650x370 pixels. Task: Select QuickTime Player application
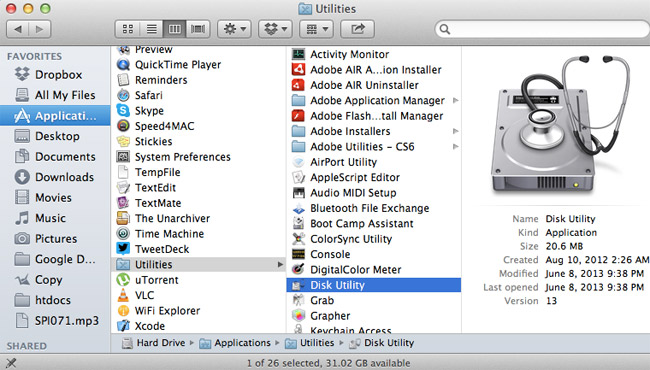click(199, 65)
